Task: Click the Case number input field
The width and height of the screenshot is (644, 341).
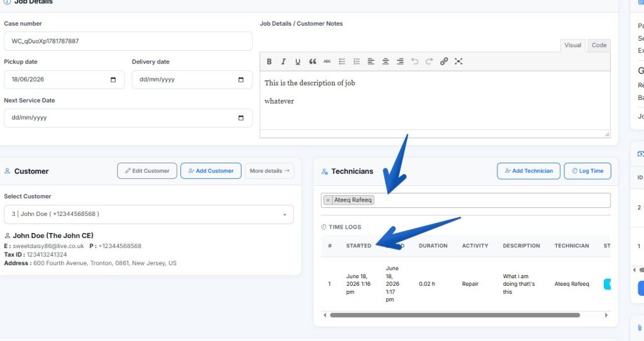Action: click(128, 41)
